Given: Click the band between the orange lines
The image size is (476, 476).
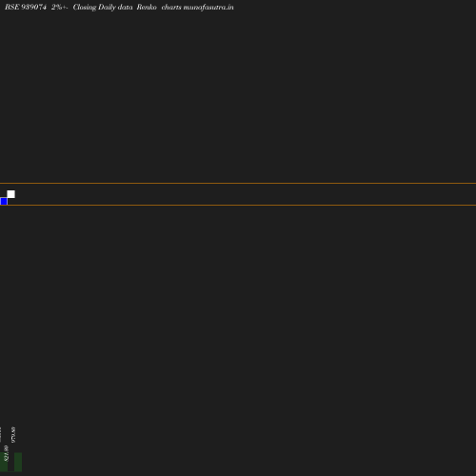Looking at the screenshot, I should click(238, 194).
